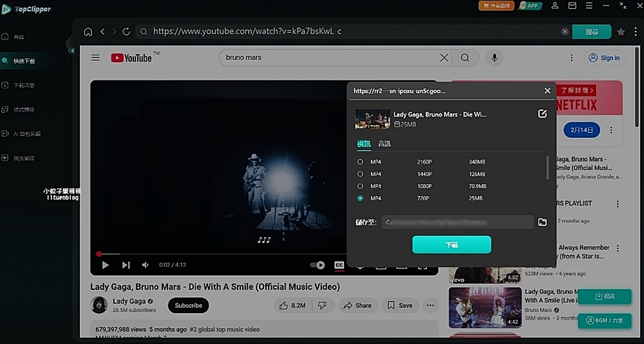Open the Lady Gaga channel name link
This screenshot has height=344, width=644.
coord(129,301)
